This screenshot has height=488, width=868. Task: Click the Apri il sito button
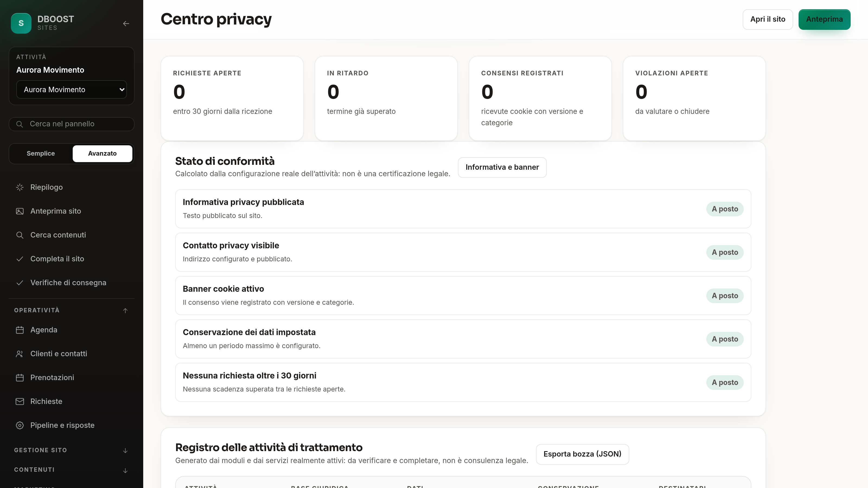pyautogui.click(x=768, y=19)
